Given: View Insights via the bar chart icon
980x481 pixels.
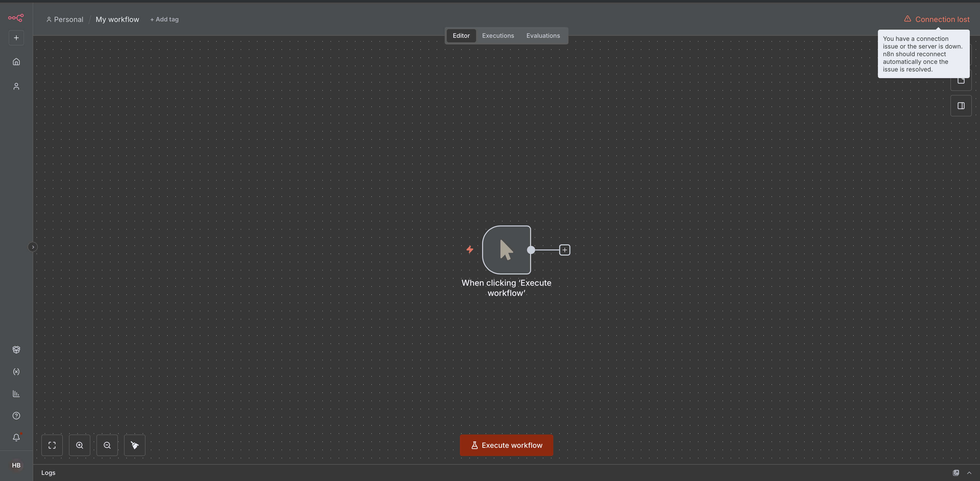Looking at the screenshot, I should tap(16, 394).
